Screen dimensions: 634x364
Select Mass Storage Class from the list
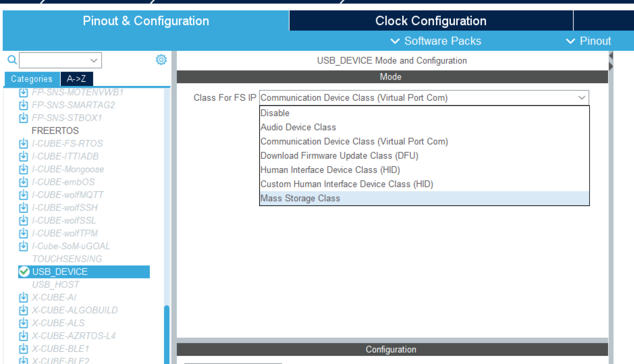coord(300,198)
